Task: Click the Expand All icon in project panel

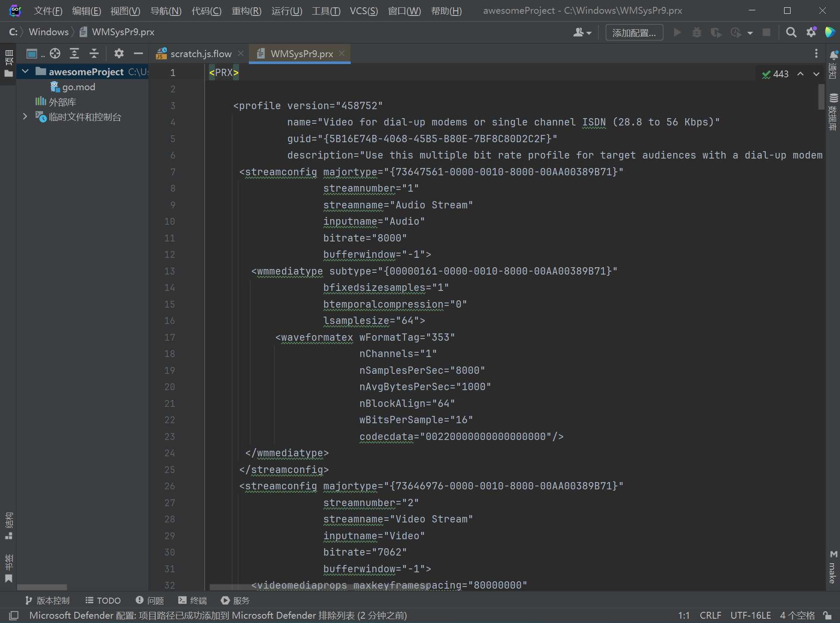Action: [74, 53]
